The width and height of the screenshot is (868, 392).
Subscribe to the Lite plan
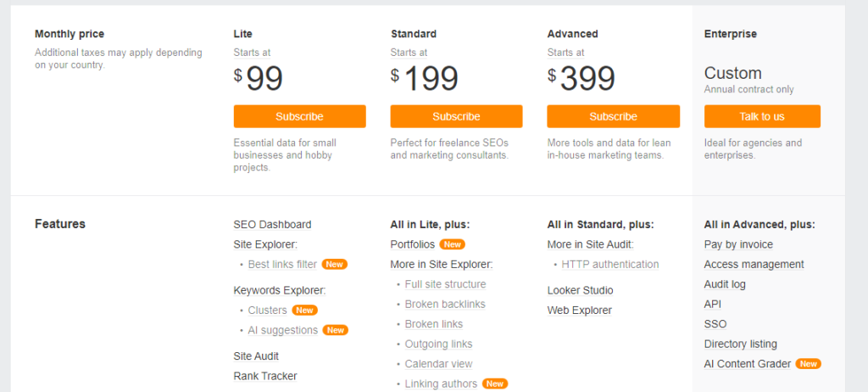(x=299, y=116)
